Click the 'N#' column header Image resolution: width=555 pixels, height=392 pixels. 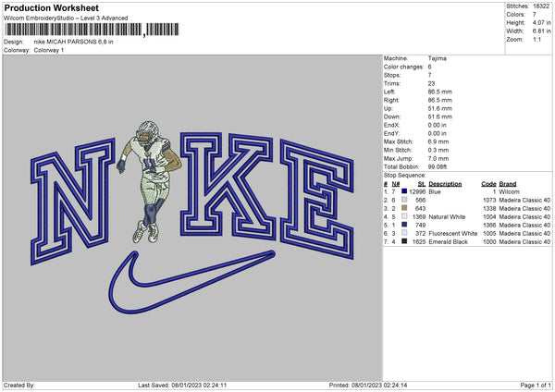click(x=395, y=184)
